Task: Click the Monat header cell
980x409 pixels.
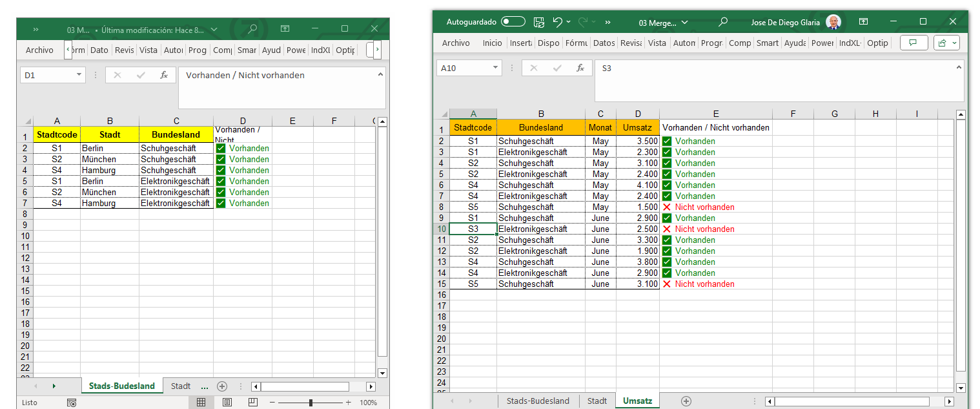Action: (600, 128)
